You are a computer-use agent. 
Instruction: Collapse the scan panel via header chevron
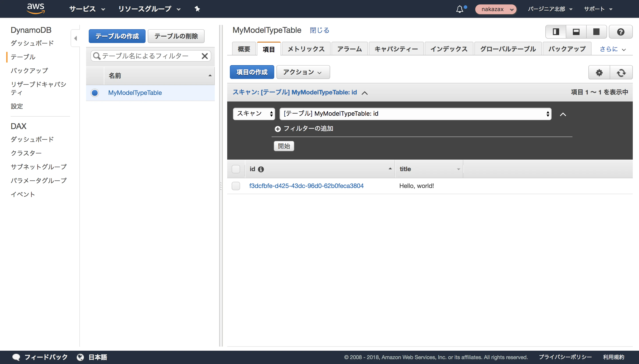coord(365,93)
